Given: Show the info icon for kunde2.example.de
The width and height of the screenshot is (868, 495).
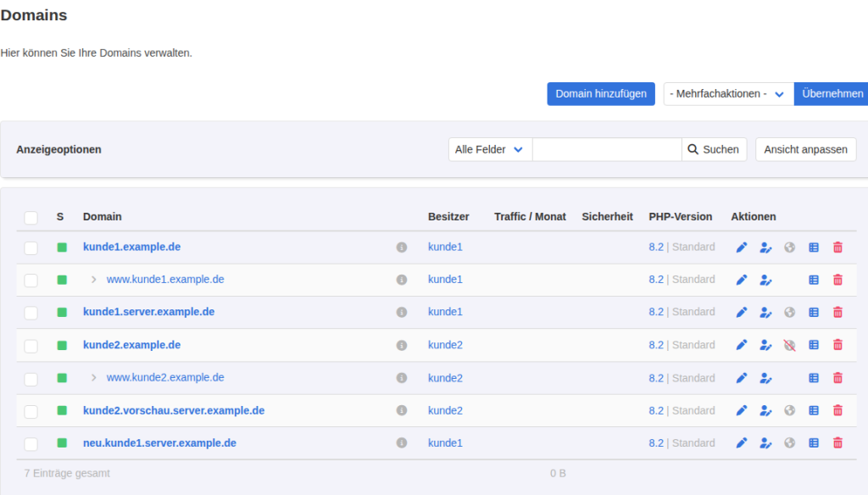Looking at the screenshot, I should pyautogui.click(x=401, y=345).
